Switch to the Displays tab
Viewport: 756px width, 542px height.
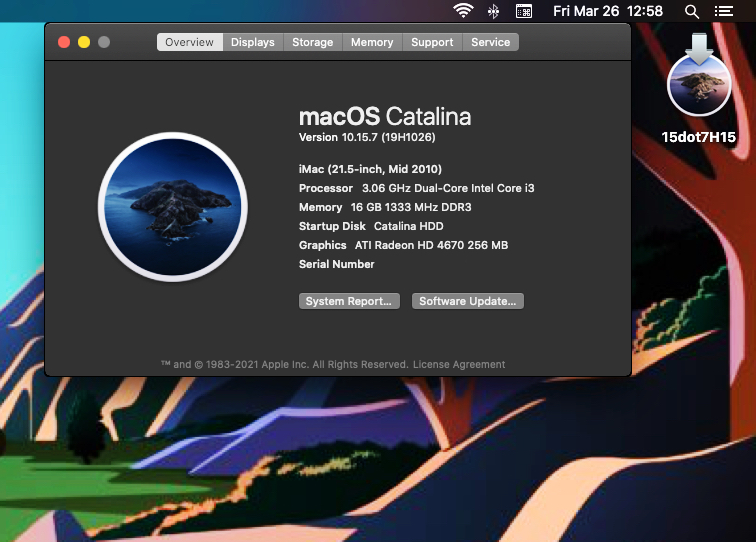[x=253, y=42]
